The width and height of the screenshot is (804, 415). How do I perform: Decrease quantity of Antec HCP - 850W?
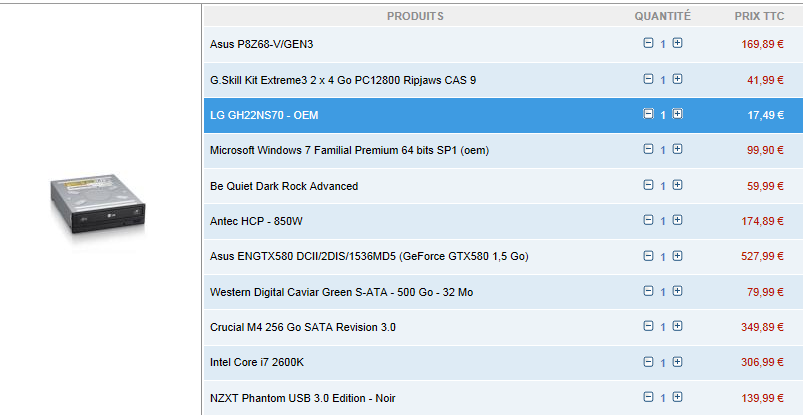(x=648, y=220)
